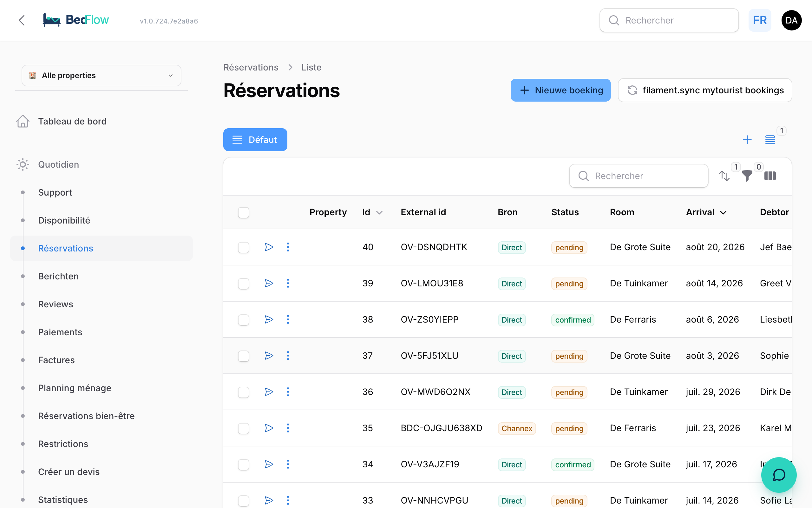This screenshot has width=812, height=508.
Task: Focus the table Rechercher search field
Action: 638,176
